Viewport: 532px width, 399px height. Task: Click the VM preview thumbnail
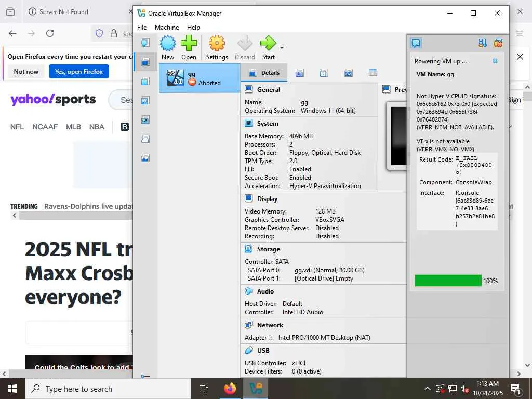pos(397,136)
